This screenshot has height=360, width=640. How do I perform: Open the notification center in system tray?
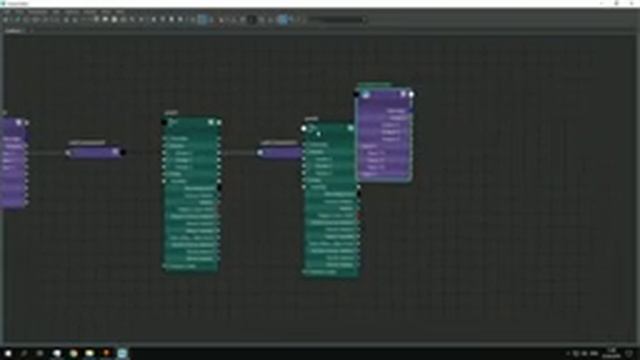tap(629, 353)
